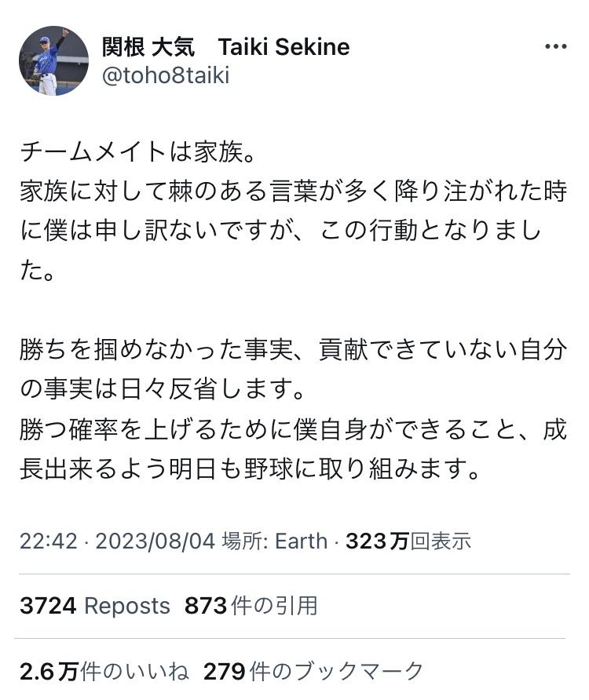
Task: View the 279件のブックマーク bookmarks count
Action: coord(313,672)
